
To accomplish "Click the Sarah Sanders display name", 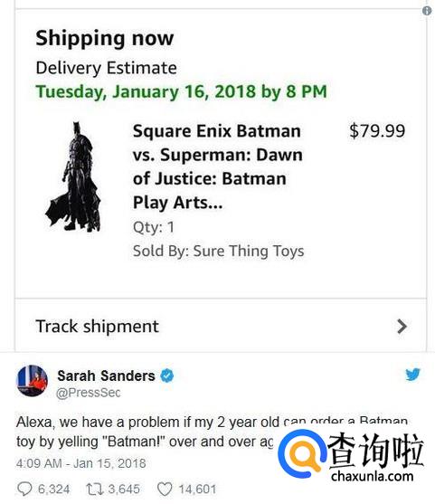I will [106, 376].
